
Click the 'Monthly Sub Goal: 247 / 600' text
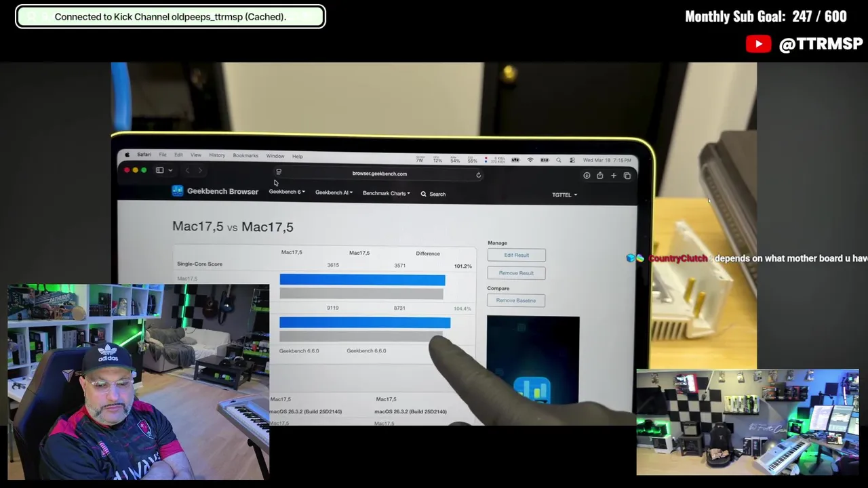pyautogui.click(x=766, y=16)
